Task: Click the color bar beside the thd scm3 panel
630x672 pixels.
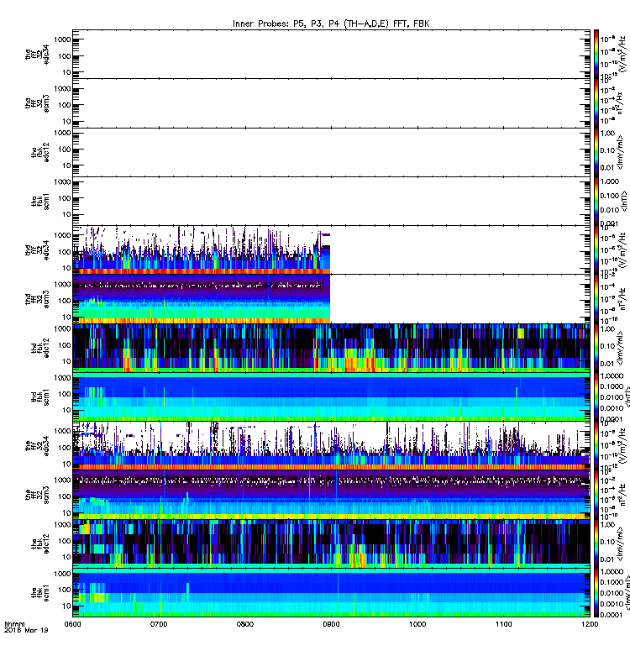Action: pos(596,299)
